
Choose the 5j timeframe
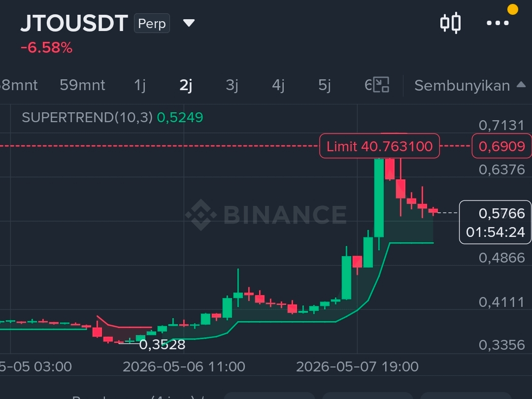point(324,85)
